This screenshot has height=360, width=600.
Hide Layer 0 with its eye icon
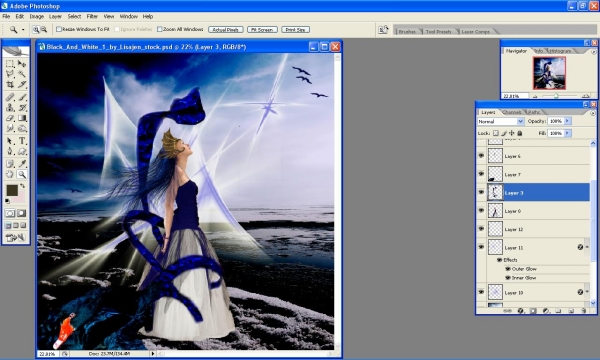(481, 211)
